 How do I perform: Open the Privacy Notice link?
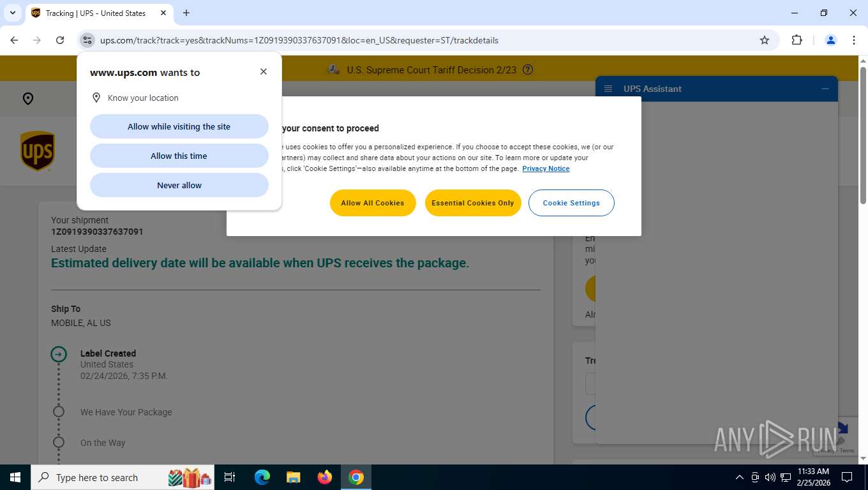point(546,168)
